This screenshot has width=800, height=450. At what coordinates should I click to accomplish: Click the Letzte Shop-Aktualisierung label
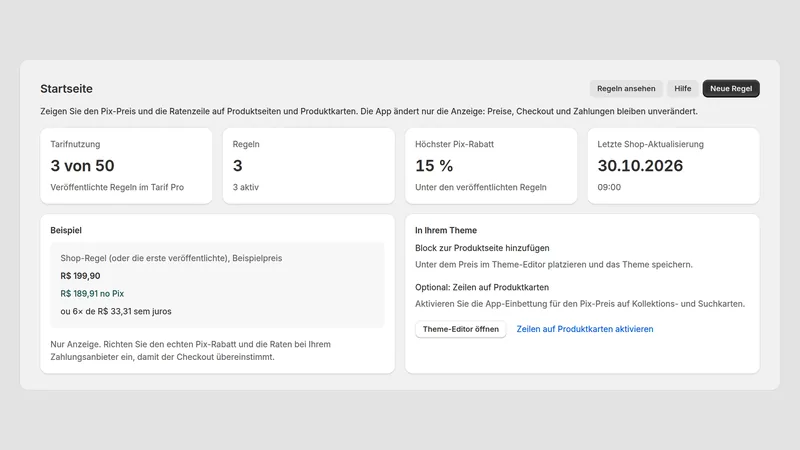click(x=651, y=144)
